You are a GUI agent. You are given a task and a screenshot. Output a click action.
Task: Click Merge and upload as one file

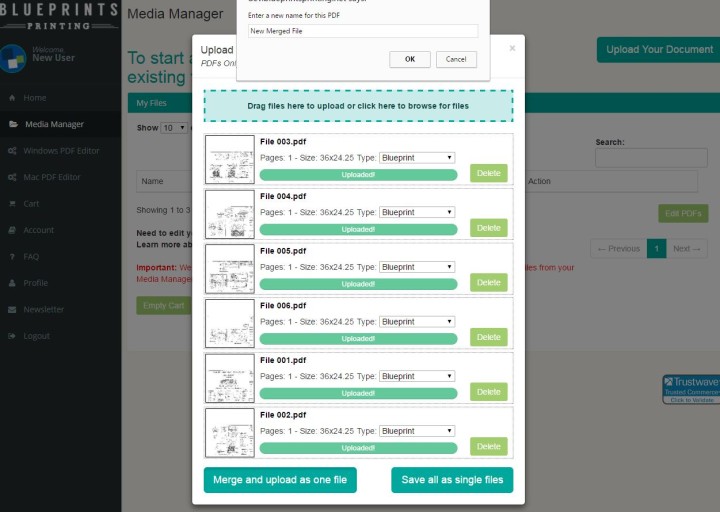[280, 480]
